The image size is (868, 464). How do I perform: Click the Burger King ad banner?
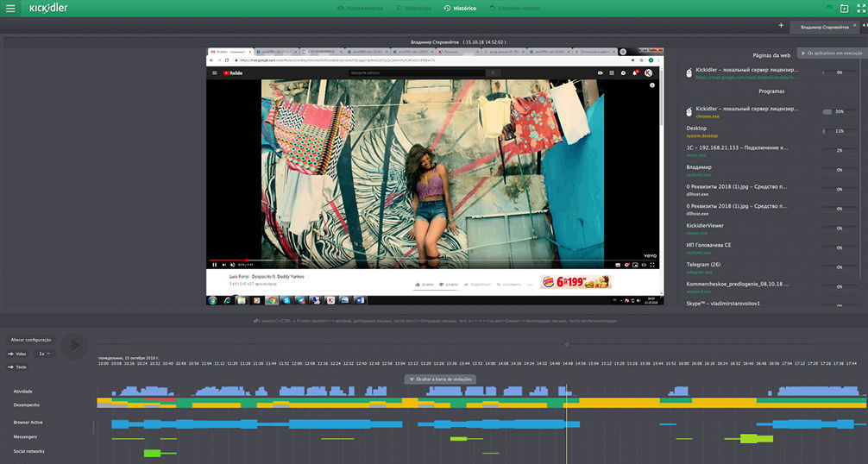(576, 281)
